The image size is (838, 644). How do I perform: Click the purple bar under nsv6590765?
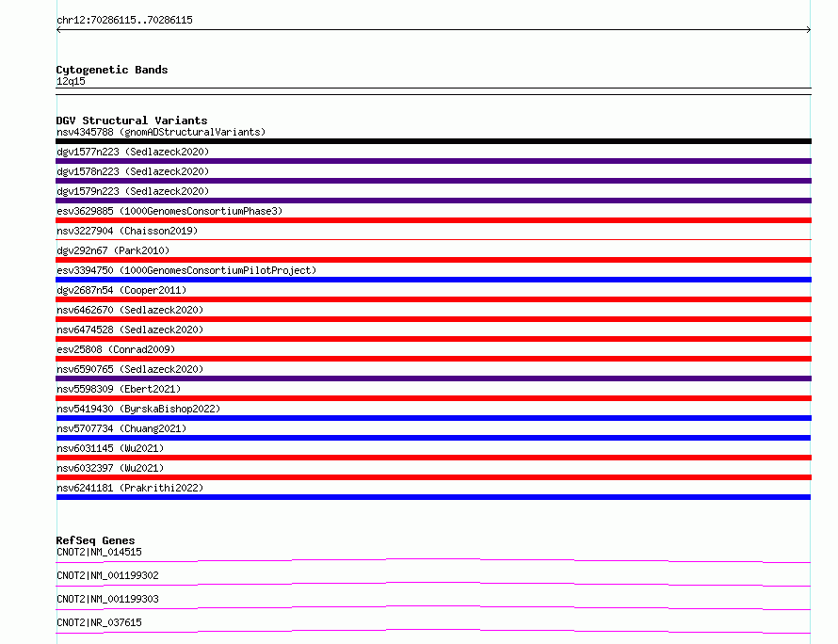click(433, 378)
